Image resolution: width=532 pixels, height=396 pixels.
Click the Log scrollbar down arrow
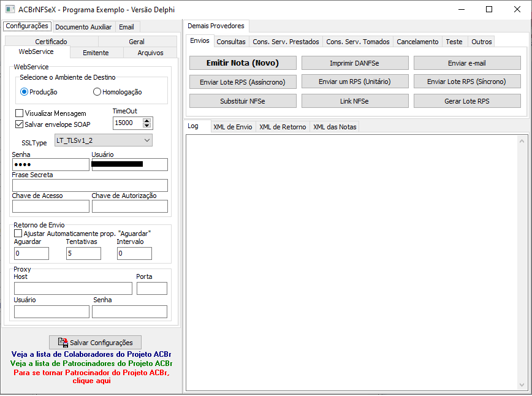click(x=522, y=384)
